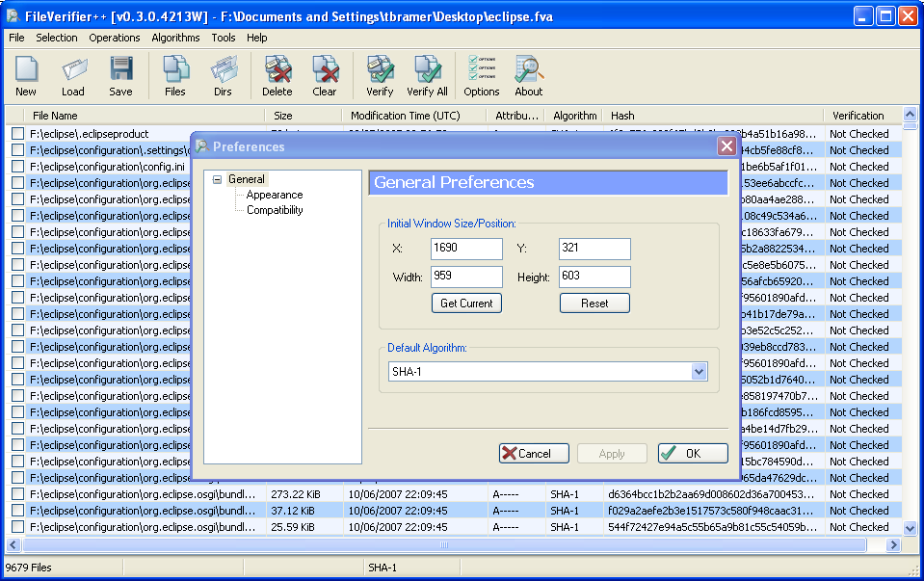Screen dimensions: 924x581
Task: Click the file list's scroll down arrow
Action: point(910,529)
